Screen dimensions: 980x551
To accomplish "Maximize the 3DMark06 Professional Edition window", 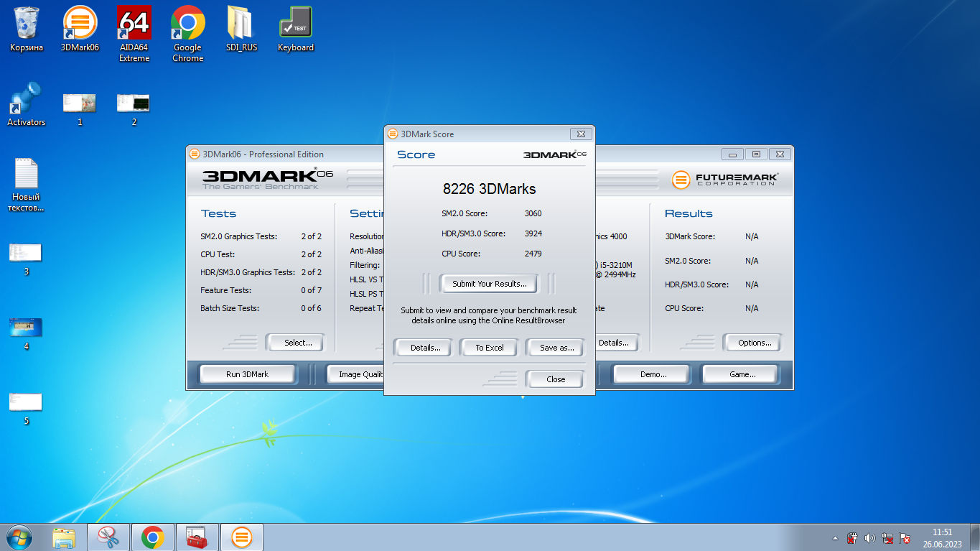I will pos(756,154).
